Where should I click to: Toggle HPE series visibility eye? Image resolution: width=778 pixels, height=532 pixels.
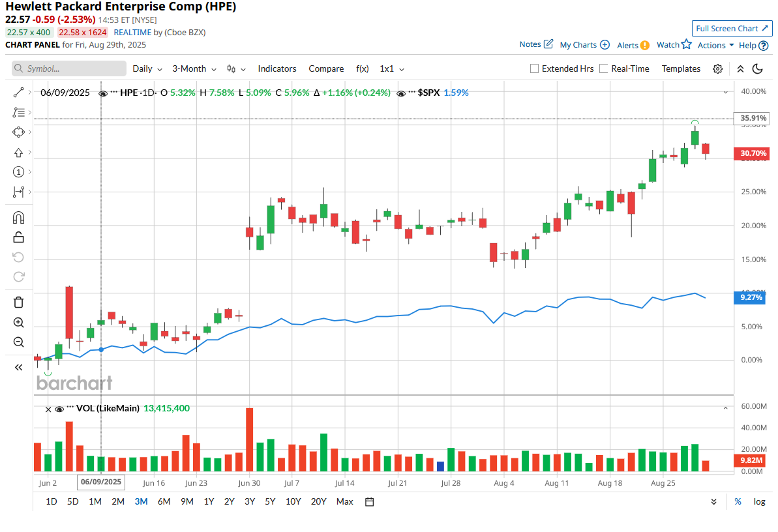[103, 93]
